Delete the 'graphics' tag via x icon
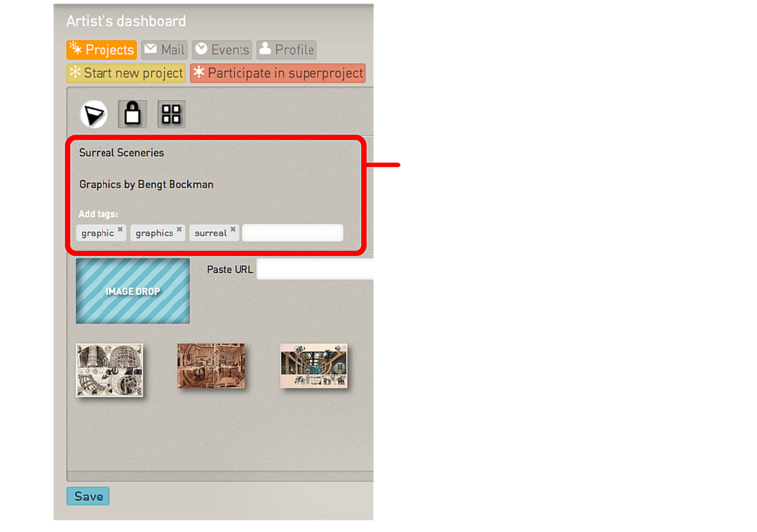This screenshot has height=532, width=757. 179,230
